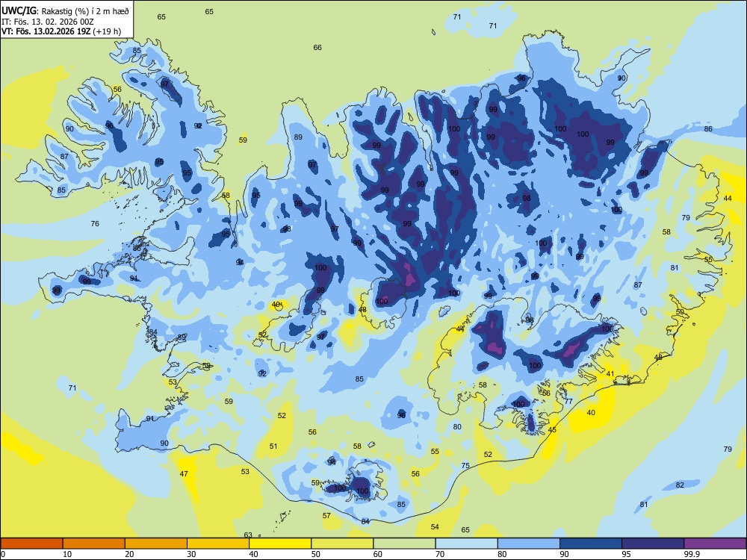Click the map value '75' on the south coast
The width and height of the screenshot is (747, 560).
[x=465, y=465]
